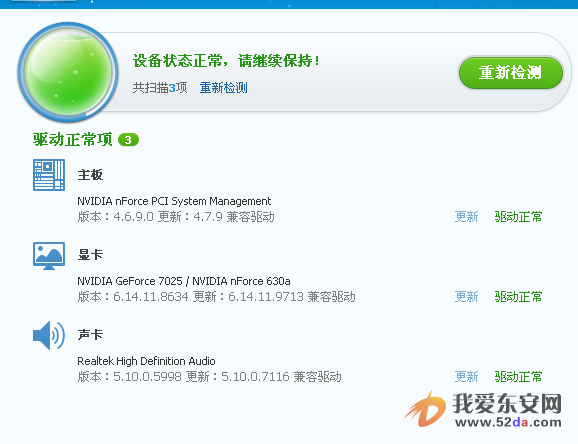The width and height of the screenshot is (578, 444).
Task: Click 驱动正常 status of the 显卡 row
Action: click(x=518, y=296)
